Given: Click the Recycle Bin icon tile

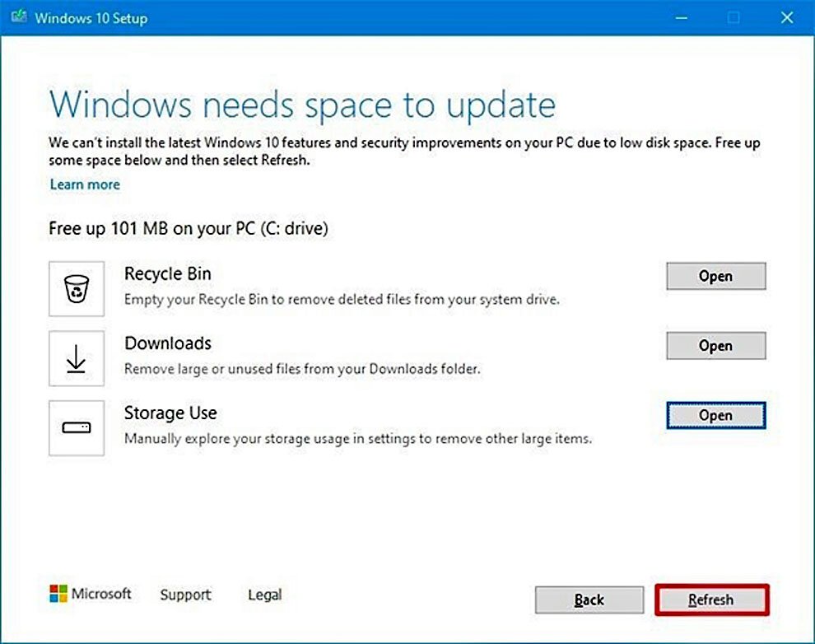Looking at the screenshot, I should pos(77,288).
